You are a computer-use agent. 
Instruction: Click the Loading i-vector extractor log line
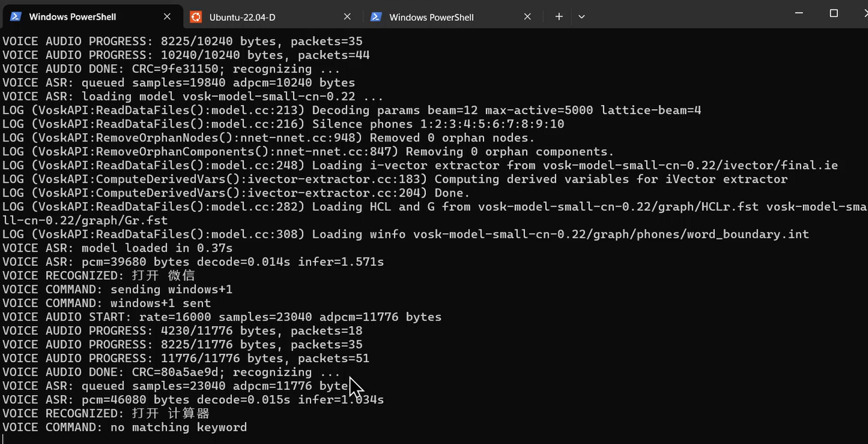click(x=420, y=165)
